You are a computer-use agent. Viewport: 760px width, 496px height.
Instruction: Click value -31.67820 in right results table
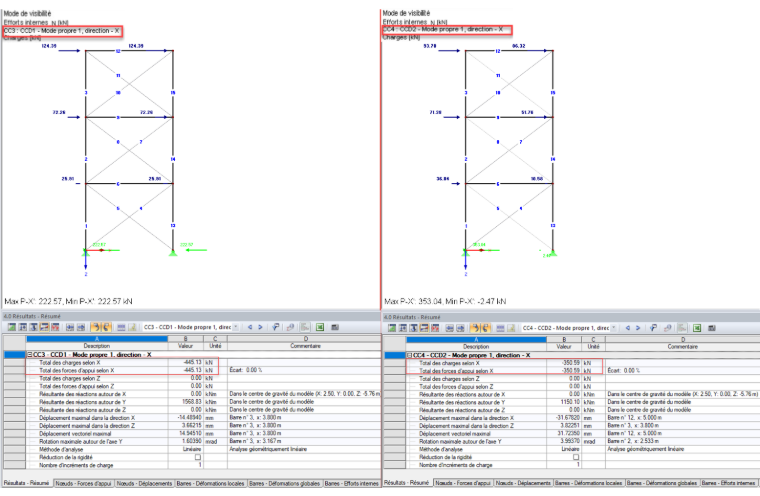pyautogui.click(x=568, y=418)
